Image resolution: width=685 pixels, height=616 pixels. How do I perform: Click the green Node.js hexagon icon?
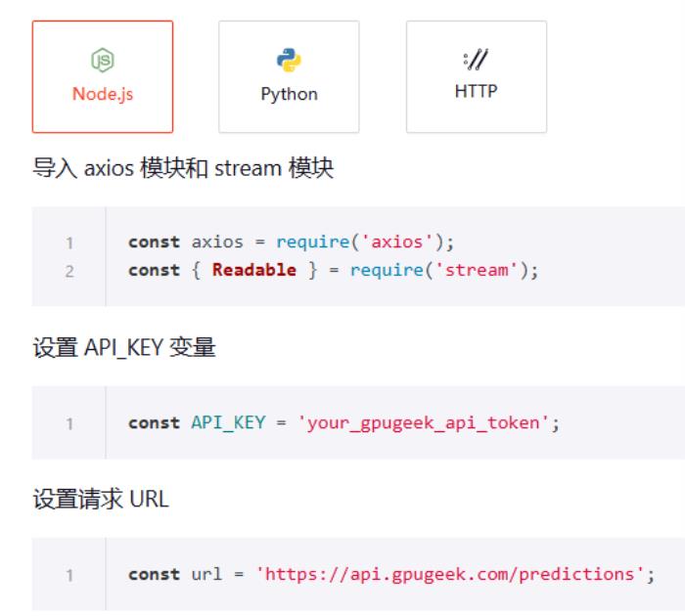pos(103,60)
